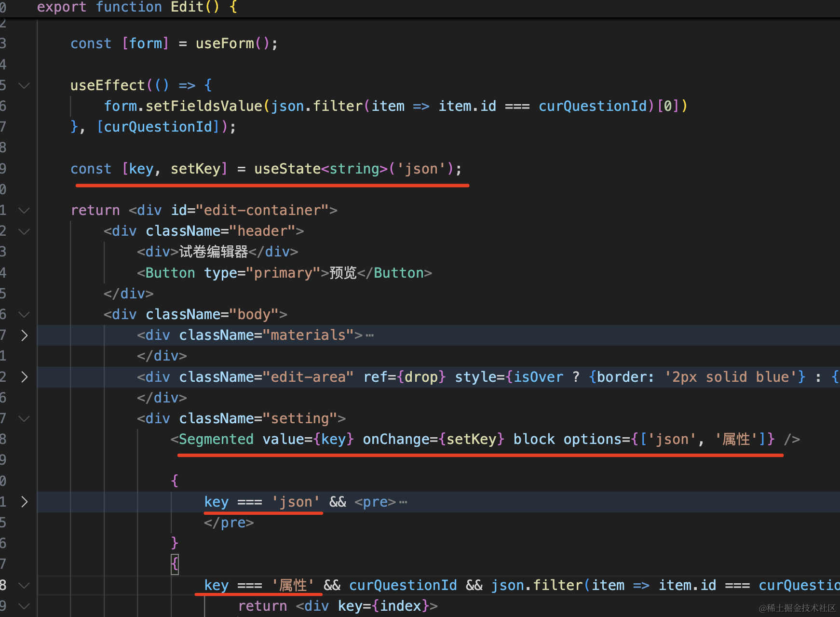The height and width of the screenshot is (617, 840).
Task: Collapse the body div fold chevron
Action: 24,315
